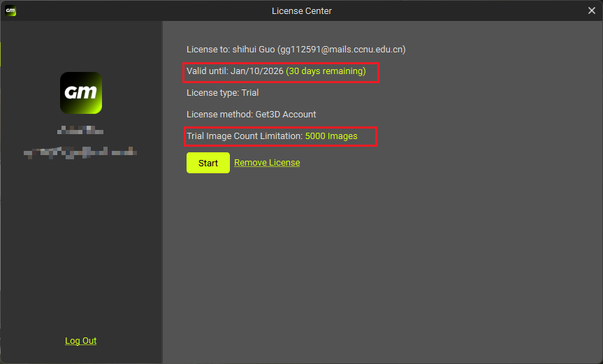Click the large GM logo in sidebar
The image size is (603, 364).
pos(81,93)
